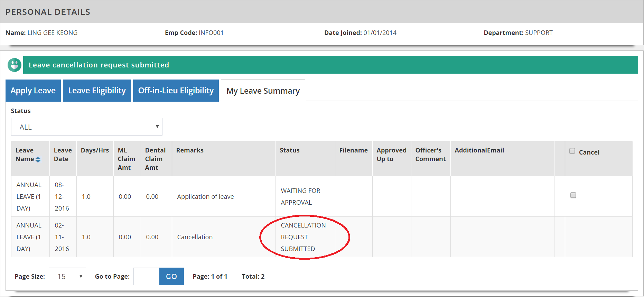
Task: Focus the Go to Page input field
Action: pyautogui.click(x=146, y=276)
